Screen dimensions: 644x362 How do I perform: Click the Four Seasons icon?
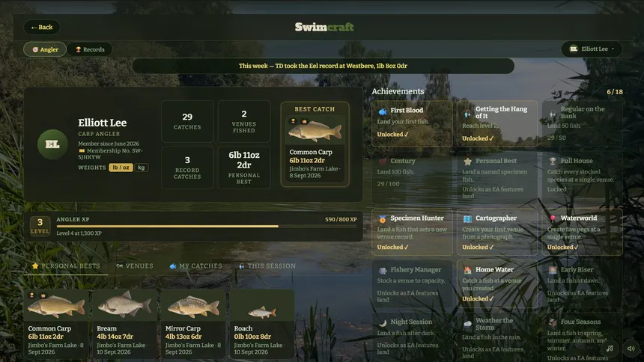click(x=553, y=322)
